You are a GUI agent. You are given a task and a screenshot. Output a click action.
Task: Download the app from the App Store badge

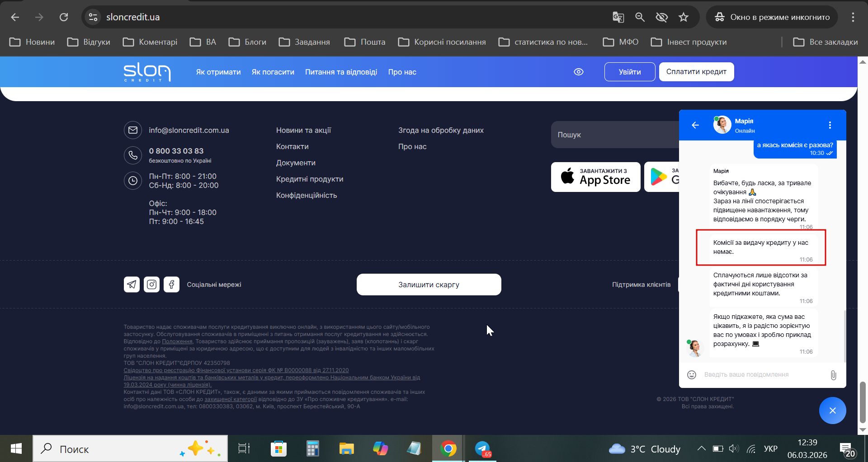(x=595, y=177)
